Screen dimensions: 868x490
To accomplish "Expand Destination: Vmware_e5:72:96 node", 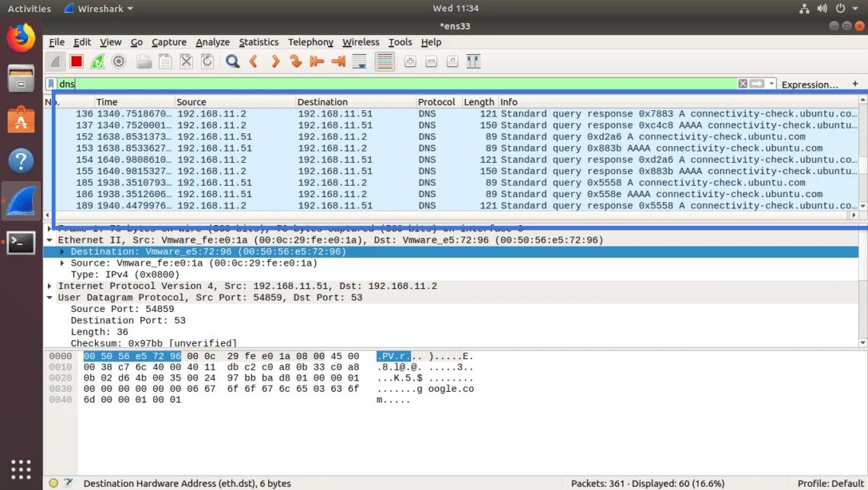I will 62,252.
